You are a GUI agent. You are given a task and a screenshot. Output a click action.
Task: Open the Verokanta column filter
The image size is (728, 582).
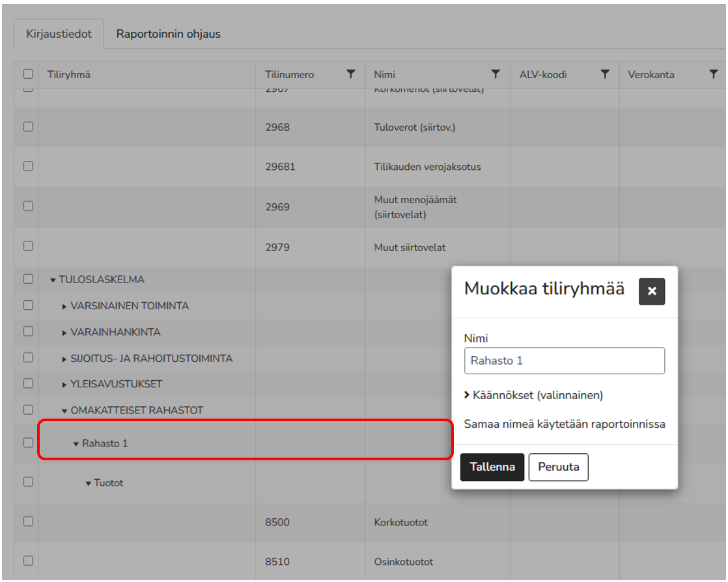pos(714,74)
